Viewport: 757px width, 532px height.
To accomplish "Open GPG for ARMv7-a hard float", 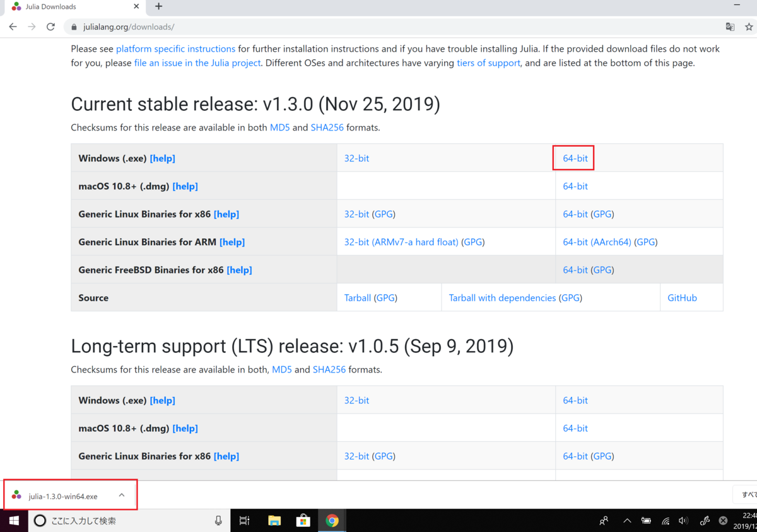I will click(473, 241).
